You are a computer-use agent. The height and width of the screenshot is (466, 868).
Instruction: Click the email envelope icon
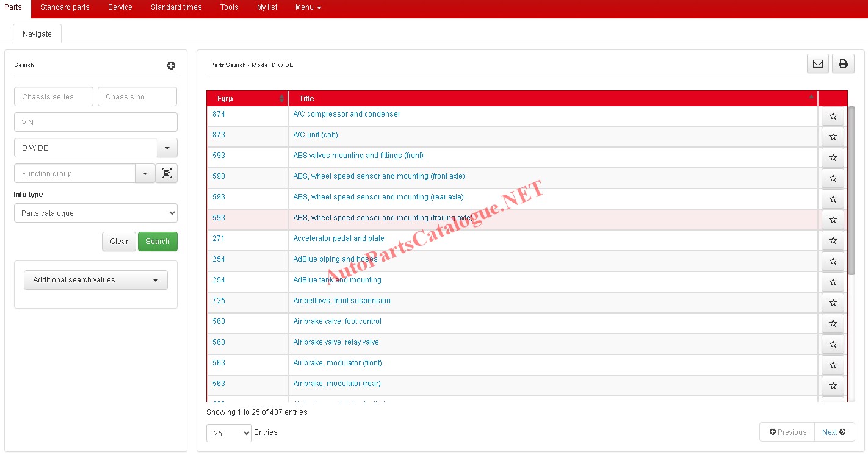(817, 64)
